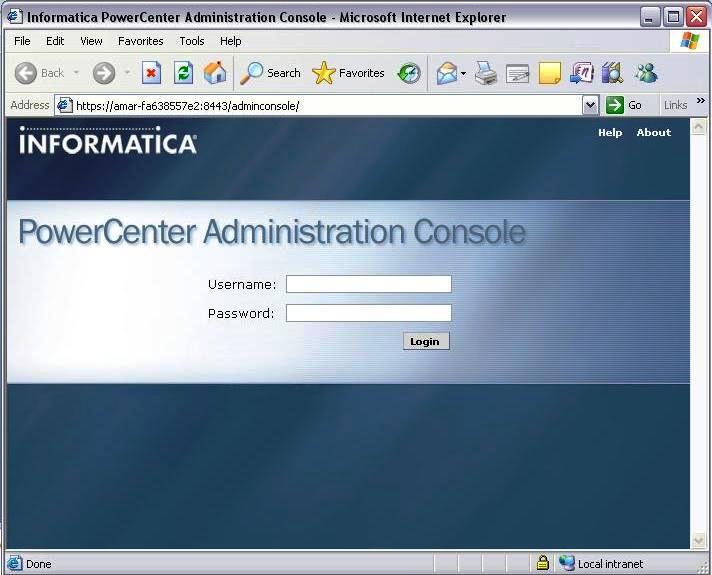This screenshot has width=712, height=575.
Task: Open the Help menu in the menu bar
Action: pos(231,41)
